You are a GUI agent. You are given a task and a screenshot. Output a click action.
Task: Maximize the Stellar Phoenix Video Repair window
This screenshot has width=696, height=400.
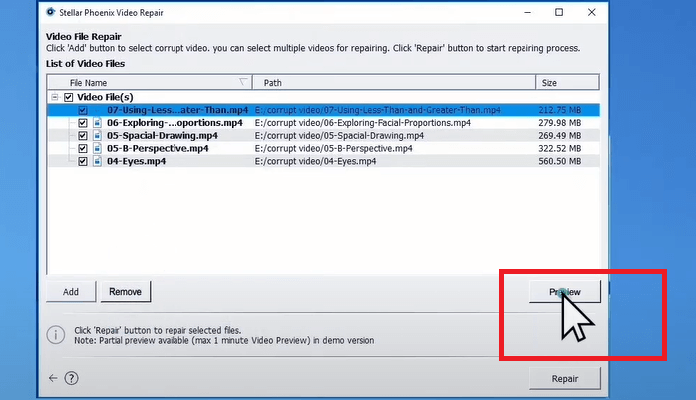(559, 12)
